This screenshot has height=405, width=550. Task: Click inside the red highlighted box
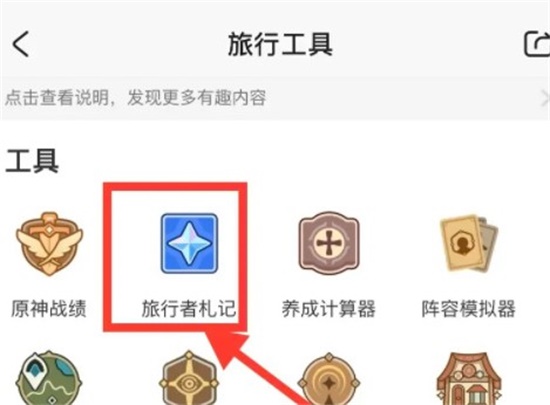(175, 257)
